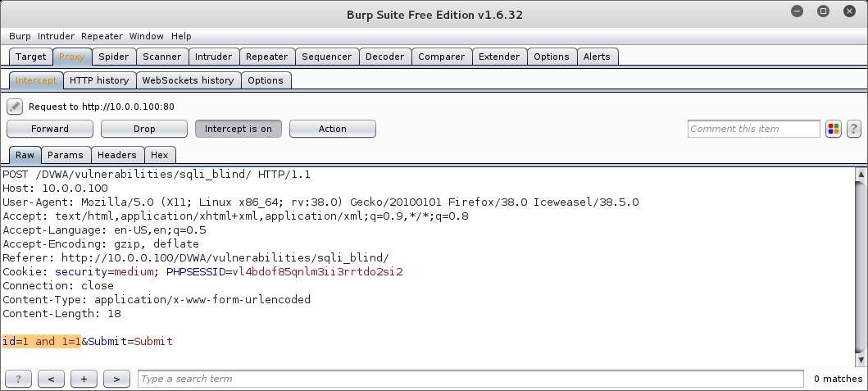
Task: Click the Referer header line
Action: coord(196,258)
